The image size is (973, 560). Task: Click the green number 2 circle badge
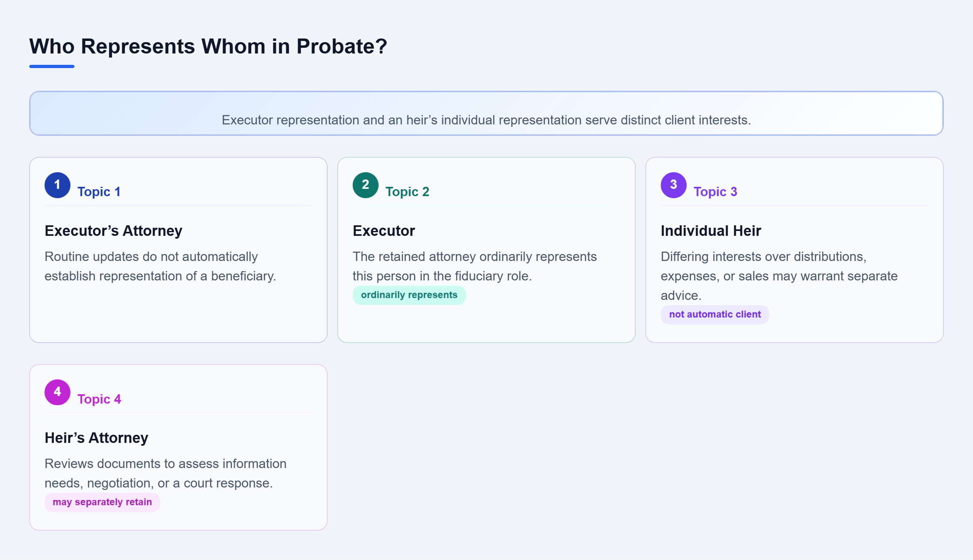366,185
